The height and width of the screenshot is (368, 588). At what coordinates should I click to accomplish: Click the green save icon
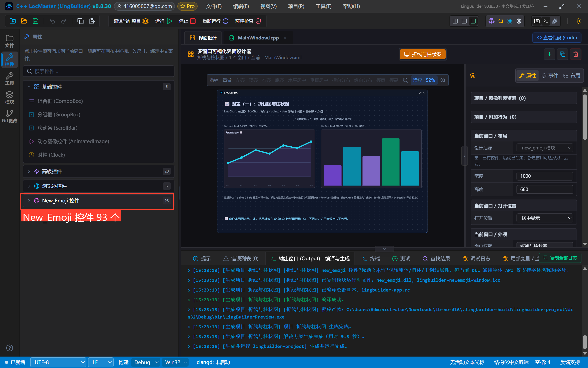point(36,21)
